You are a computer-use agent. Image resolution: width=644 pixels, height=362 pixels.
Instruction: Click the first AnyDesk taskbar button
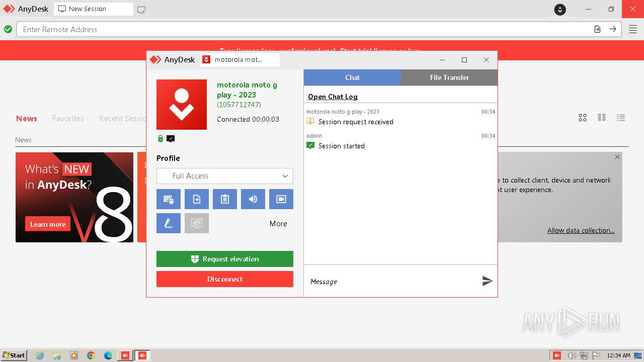[125, 355]
